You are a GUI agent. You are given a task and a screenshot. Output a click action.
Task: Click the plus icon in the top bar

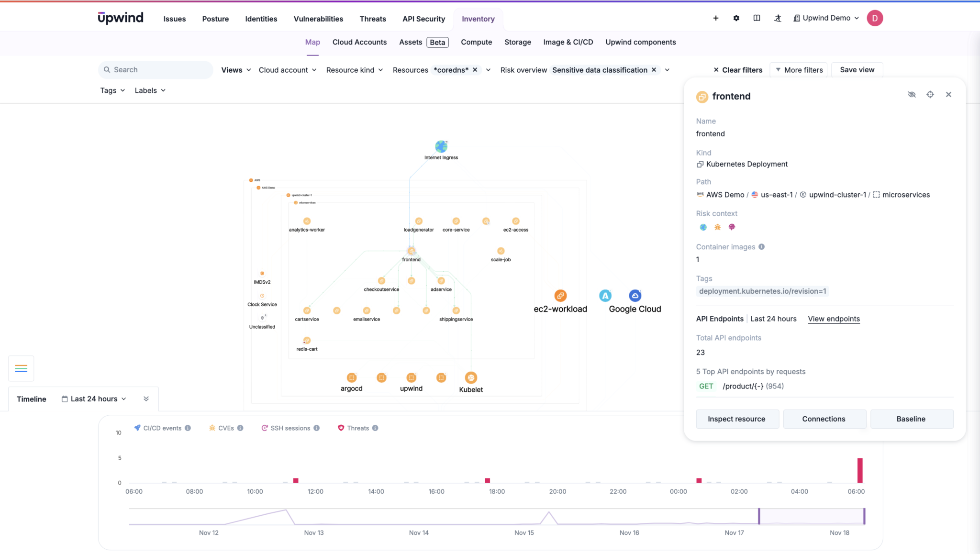pyautogui.click(x=716, y=18)
